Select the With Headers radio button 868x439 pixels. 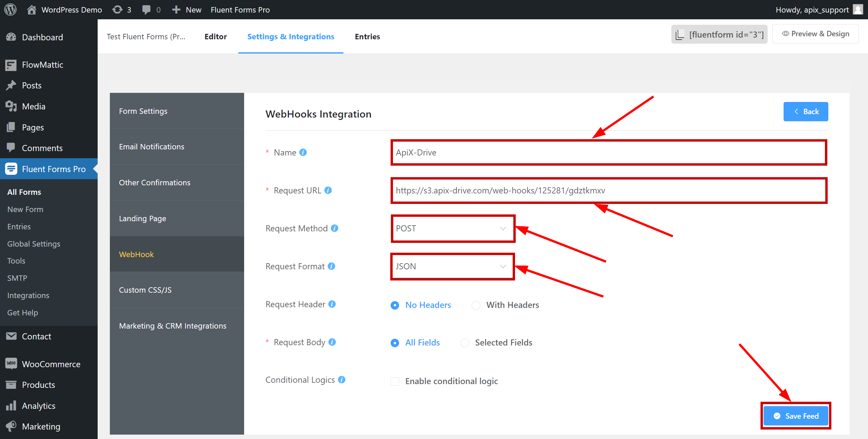click(476, 305)
